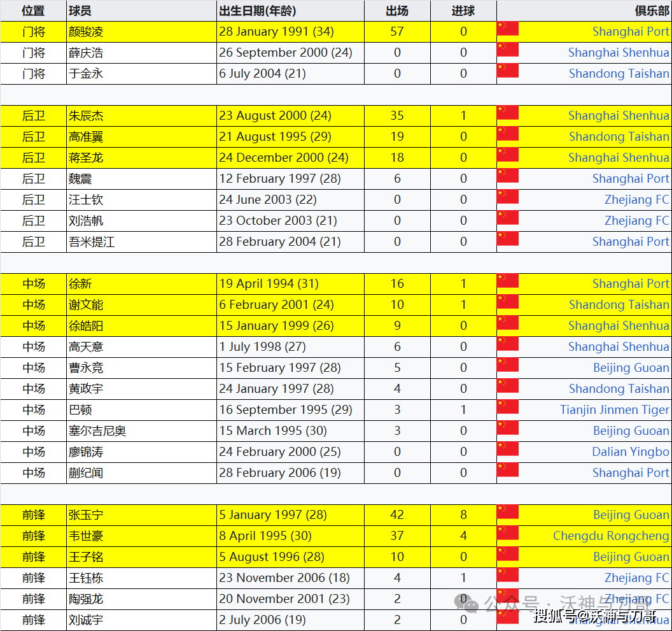Image resolution: width=672 pixels, height=631 pixels.
Task: Select the player name cell 塞尔吉尼奥
Action: (x=97, y=431)
